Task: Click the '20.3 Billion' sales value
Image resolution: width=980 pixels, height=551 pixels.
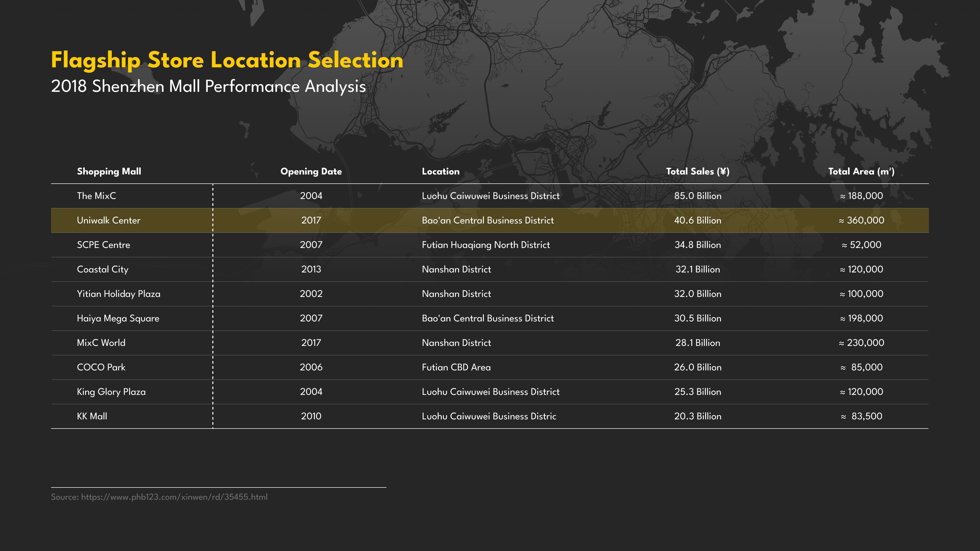Action: (698, 416)
